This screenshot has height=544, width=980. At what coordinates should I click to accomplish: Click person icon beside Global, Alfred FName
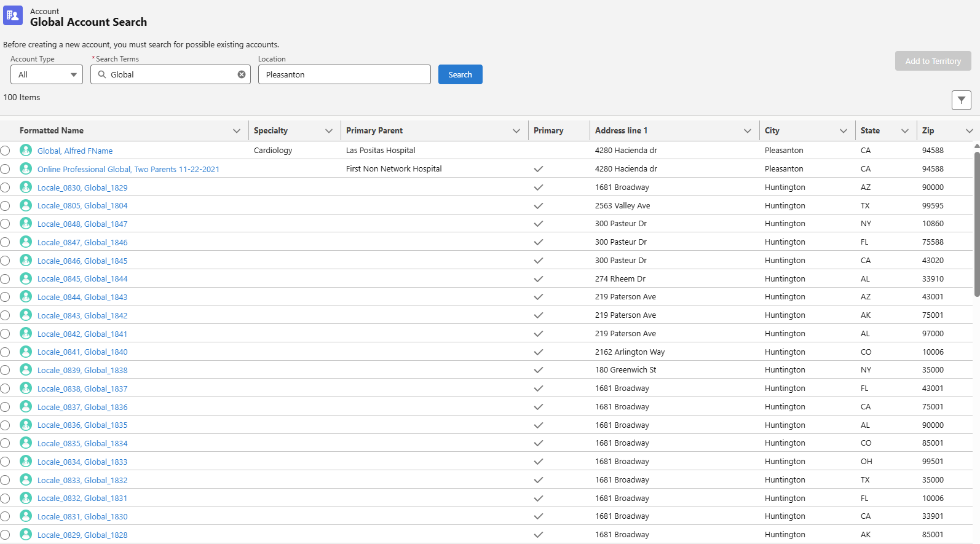26,150
